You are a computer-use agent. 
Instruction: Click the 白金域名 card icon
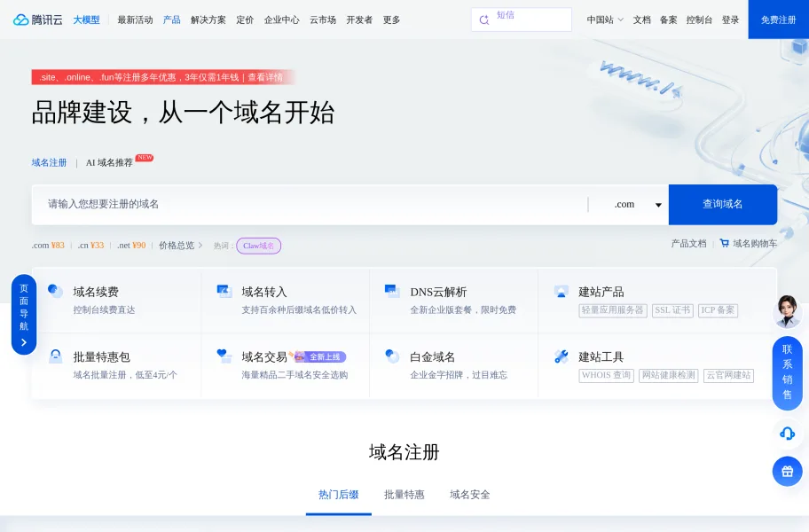[x=393, y=356]
